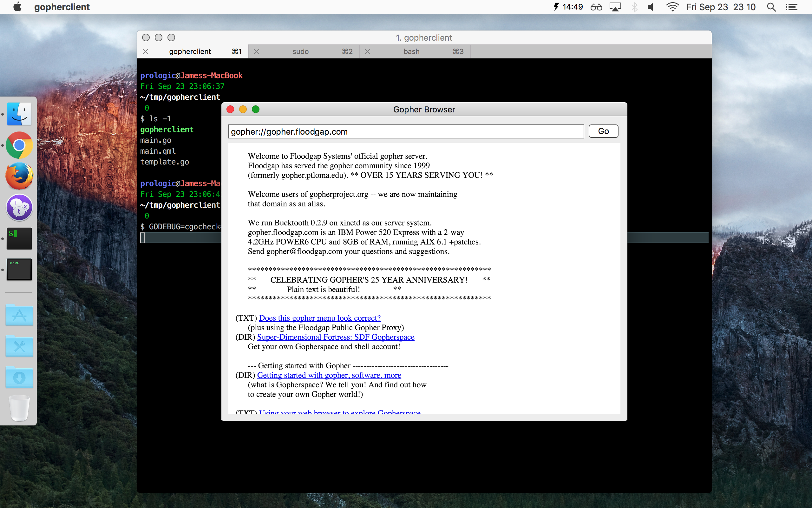The height and width of the screenshot is (508, 812).
Task: Close the Gopher Browser window
Action: click(230, 109)
